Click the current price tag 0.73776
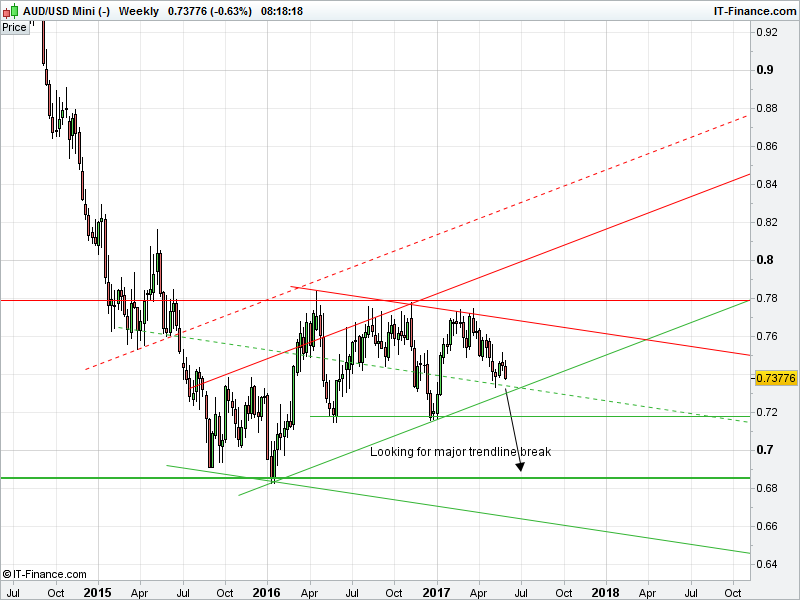This screenshot has height=600, width=800. [775, 378]
